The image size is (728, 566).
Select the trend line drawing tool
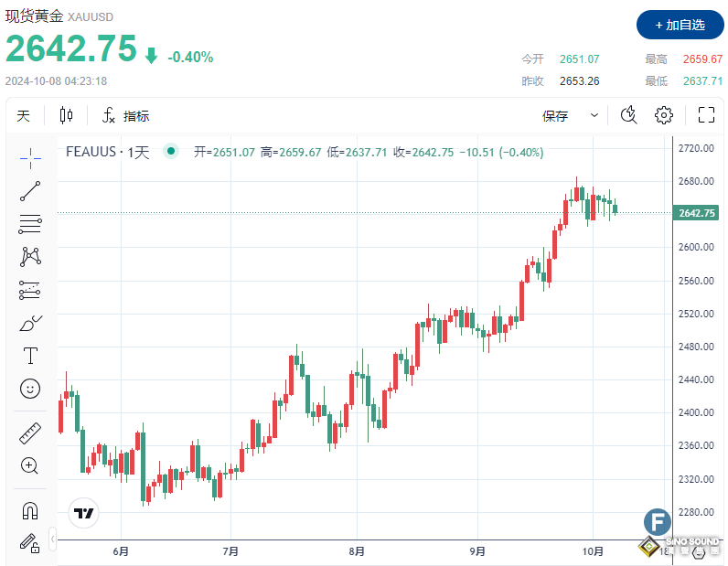tap(30, 191)
